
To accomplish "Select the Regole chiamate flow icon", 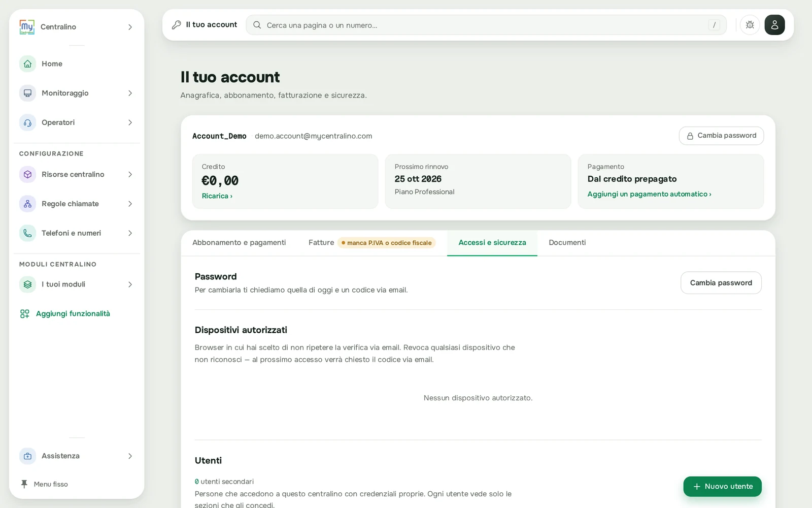I will [27, 204].
